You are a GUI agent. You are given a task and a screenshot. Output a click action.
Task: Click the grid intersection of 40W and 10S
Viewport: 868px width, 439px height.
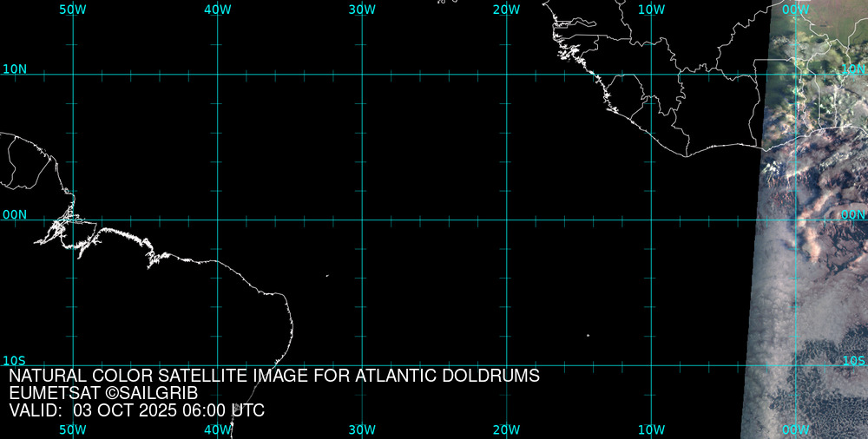click(218, 365)
